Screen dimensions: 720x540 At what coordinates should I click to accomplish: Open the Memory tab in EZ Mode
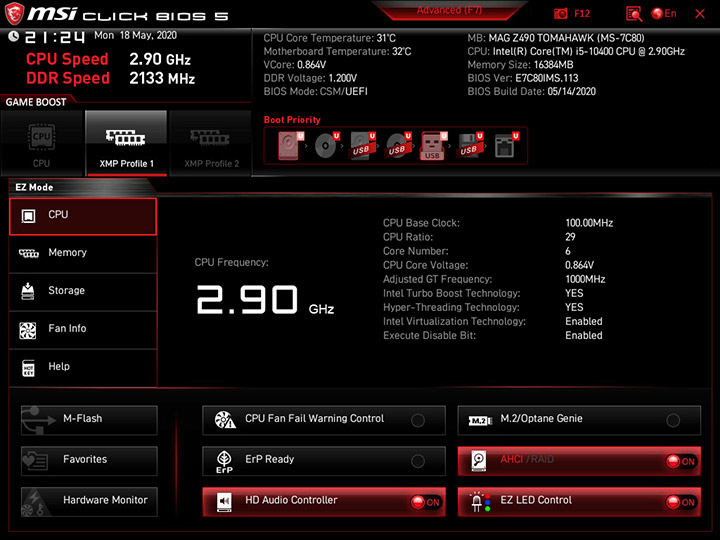[x=83, y=254]
